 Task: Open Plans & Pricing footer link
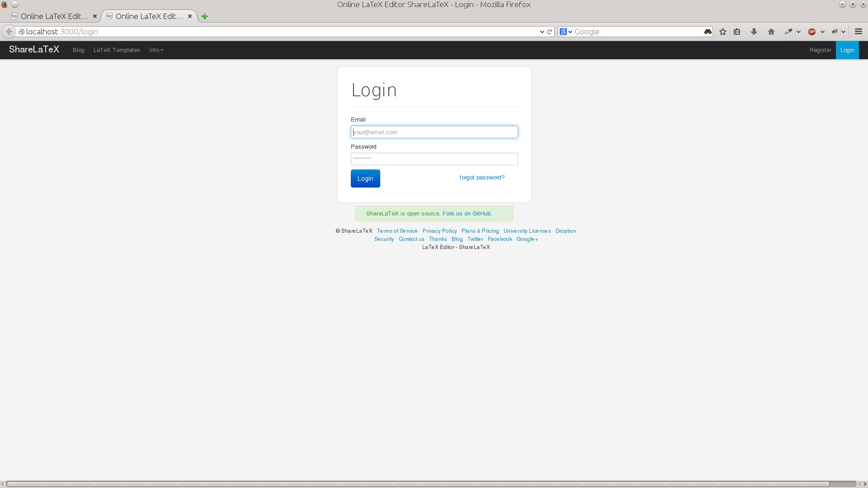click(x=480, y=231)
